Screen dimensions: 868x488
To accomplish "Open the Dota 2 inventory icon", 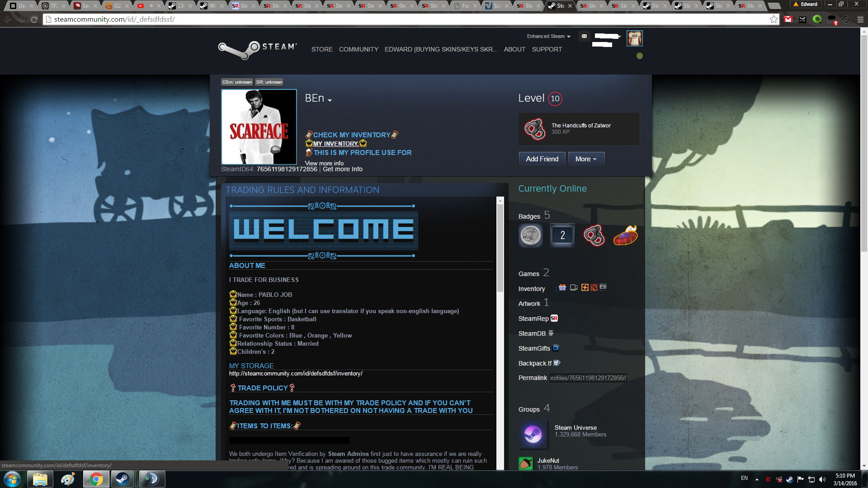I will pos(594,287).
